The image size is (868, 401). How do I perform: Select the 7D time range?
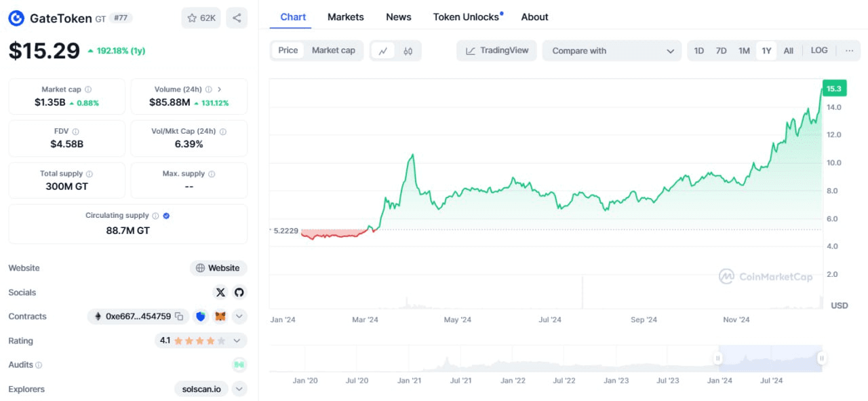(x=722, y=51)
